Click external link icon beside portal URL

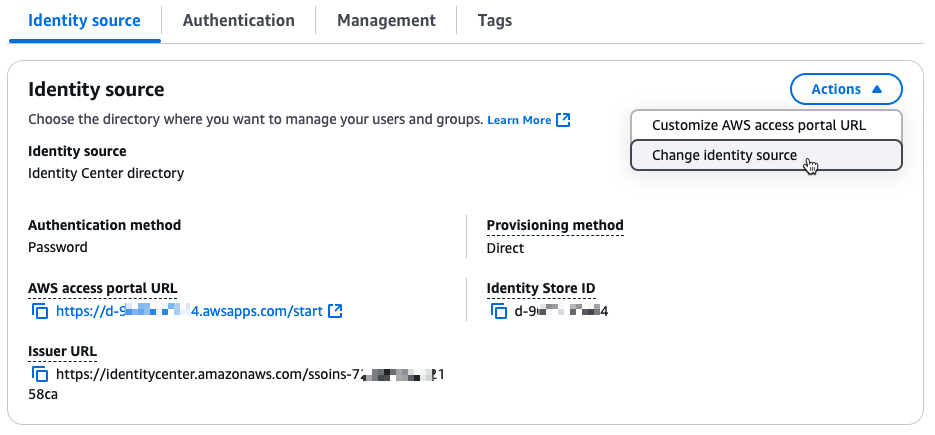tap(335, 311)
